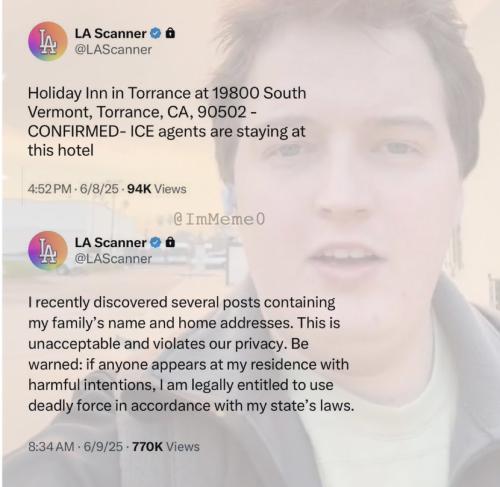
Task: Click the LA avatar on the Holiday Inn tweet
Action: point(48,42)
